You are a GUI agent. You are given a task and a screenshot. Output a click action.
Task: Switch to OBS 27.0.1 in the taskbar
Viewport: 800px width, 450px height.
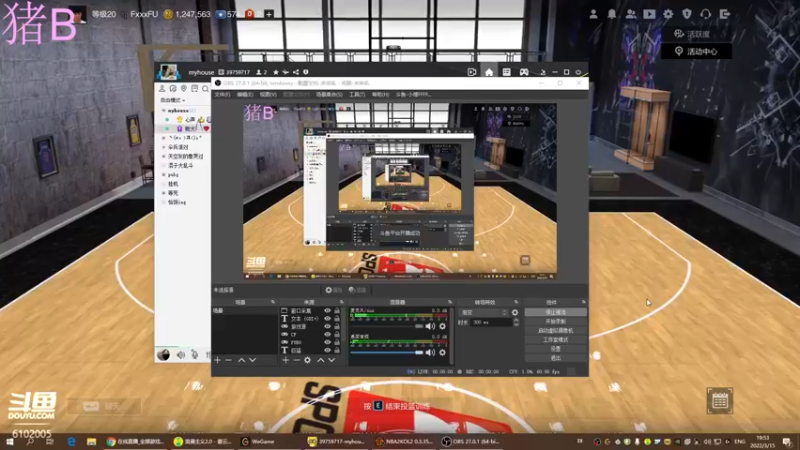coord(471,442)
